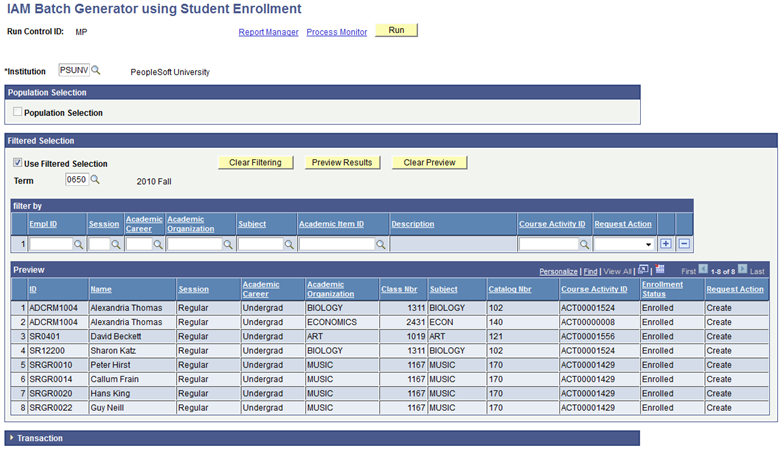Open the Process Monitor link
Image resolution: width=784 pixels, height=452 pixels.
(x=336, y=32)
